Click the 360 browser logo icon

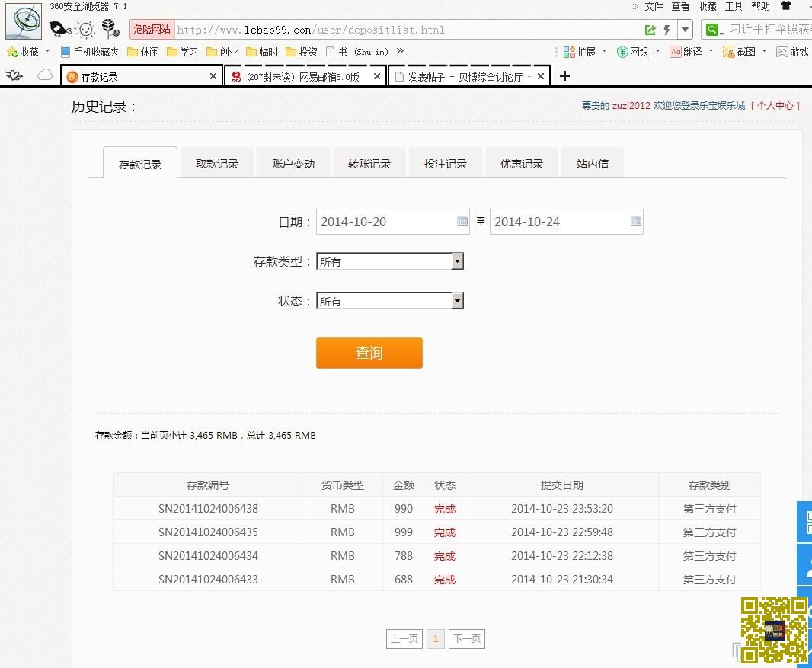point(24,21)
